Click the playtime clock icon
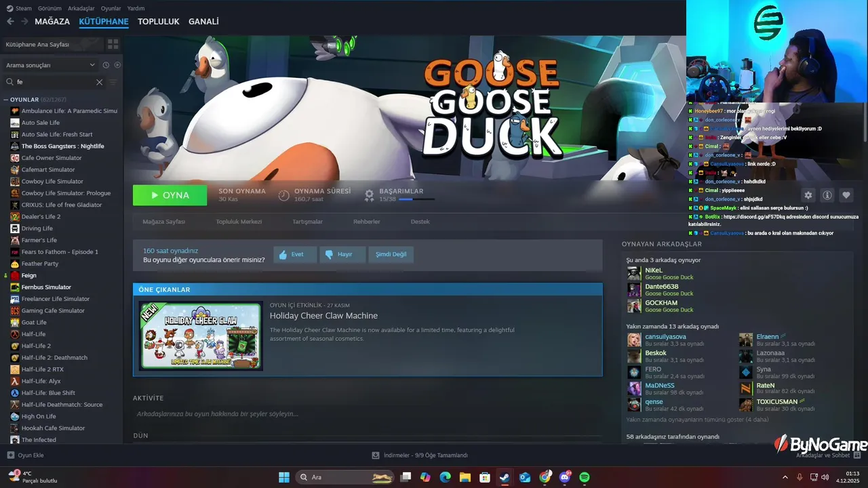Viewport: 868px width, 488px height. [284, 195]
